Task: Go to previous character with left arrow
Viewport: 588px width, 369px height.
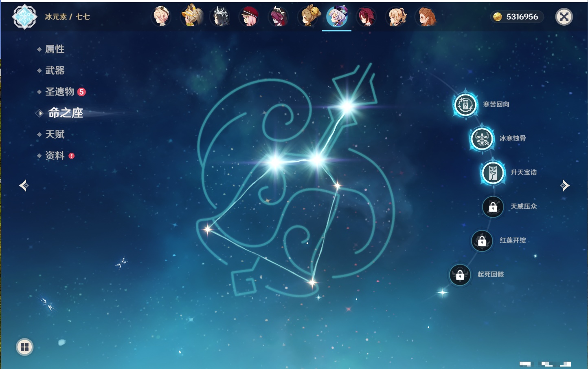Action: 24,186
